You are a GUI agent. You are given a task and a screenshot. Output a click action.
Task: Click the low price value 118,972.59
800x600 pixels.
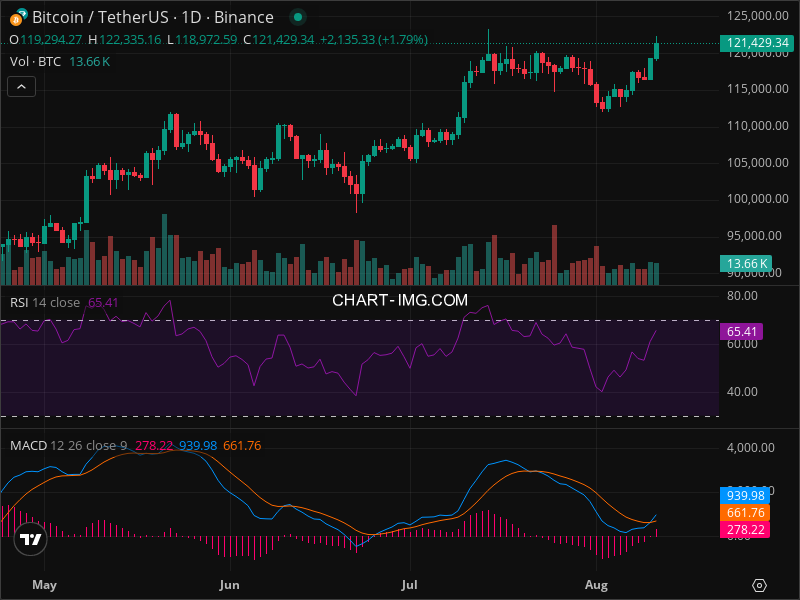tap(206, 39)
